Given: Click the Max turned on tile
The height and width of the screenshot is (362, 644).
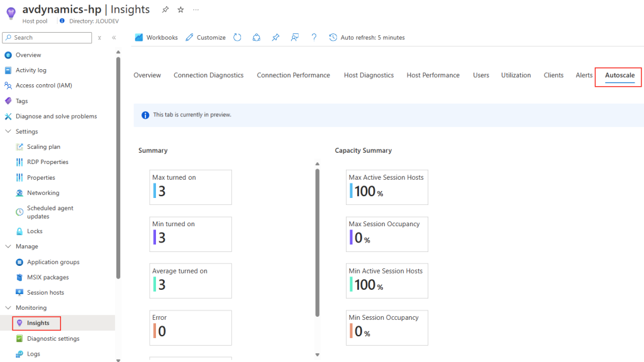Looking at the screenshot, I should (191, 187).
